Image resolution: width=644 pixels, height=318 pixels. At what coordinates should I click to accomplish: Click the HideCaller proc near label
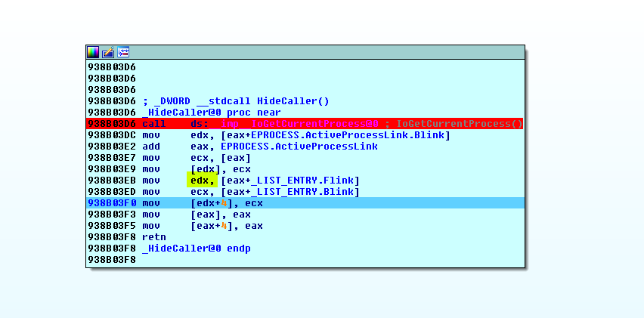coord(211,112)
